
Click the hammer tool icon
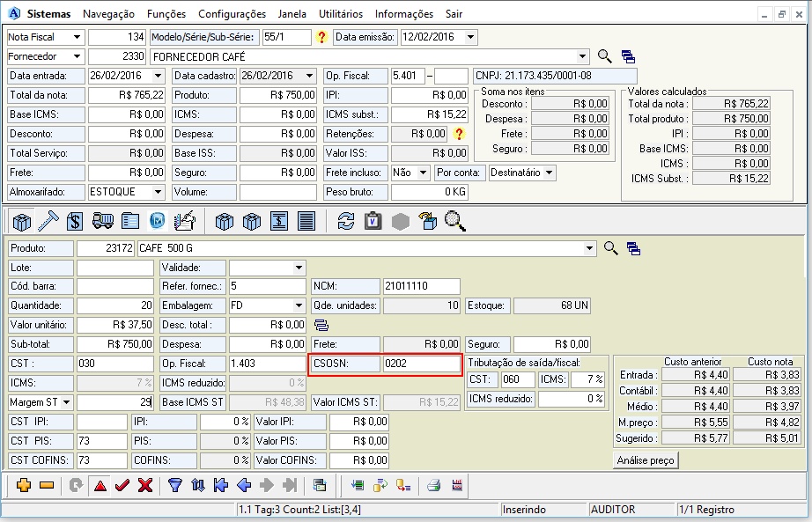click(48, 221)
